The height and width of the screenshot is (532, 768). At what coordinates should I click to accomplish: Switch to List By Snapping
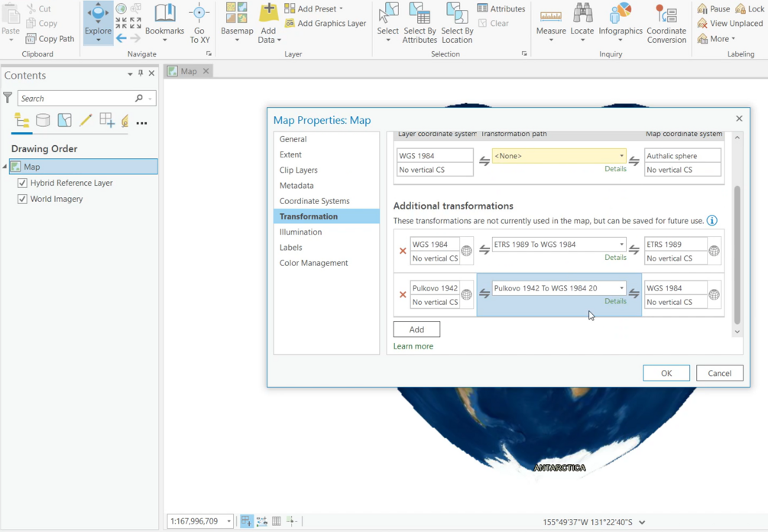pos(107,120)
